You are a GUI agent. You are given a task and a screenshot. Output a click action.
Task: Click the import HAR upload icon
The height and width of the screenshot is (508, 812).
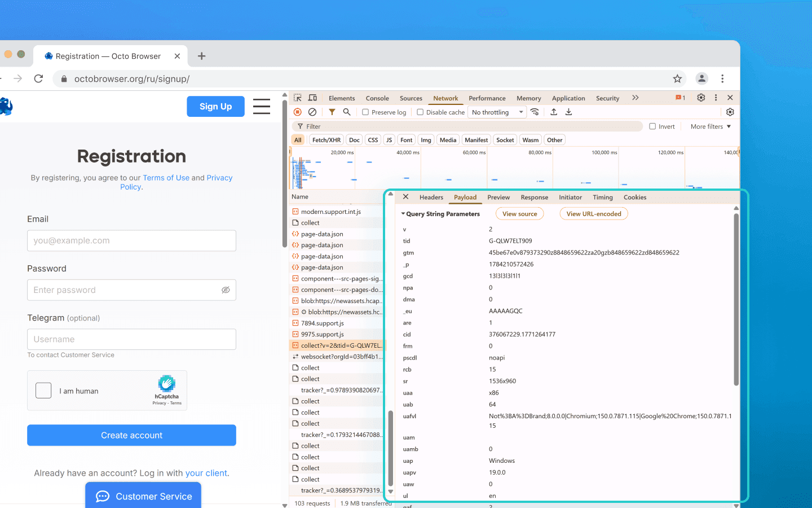coord(554,112)
